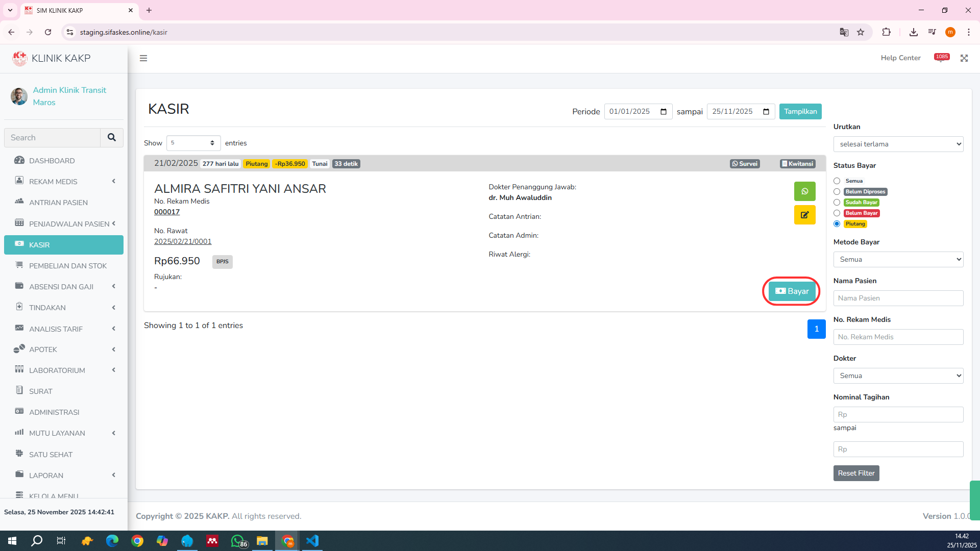This screenshot has height=551, width=980.
Task: Click the green WhatsApp icon button
Action: click(x=804, y=191)
